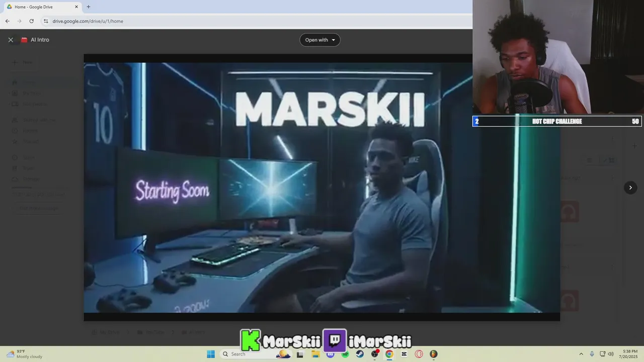Open the Windows Start menu
Image resolution: width=644 pixels, height=362 pixels.
pos(211,354)
